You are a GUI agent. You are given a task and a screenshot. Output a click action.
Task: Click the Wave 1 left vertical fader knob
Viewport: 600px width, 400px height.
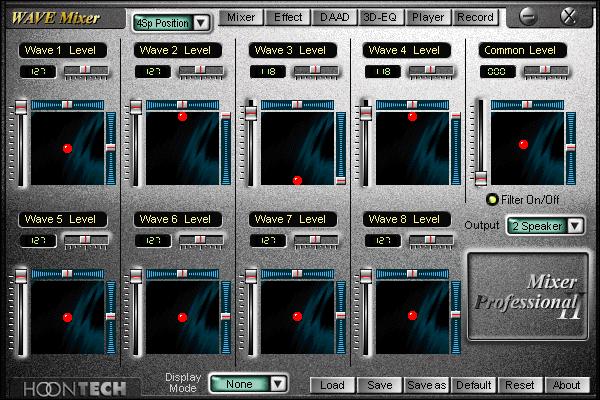tap(21, 107)
